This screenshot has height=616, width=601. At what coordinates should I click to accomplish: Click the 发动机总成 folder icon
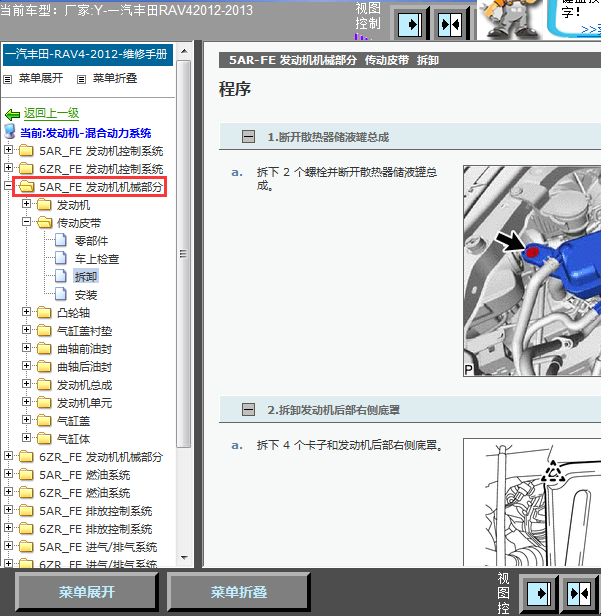pos(44,385)
